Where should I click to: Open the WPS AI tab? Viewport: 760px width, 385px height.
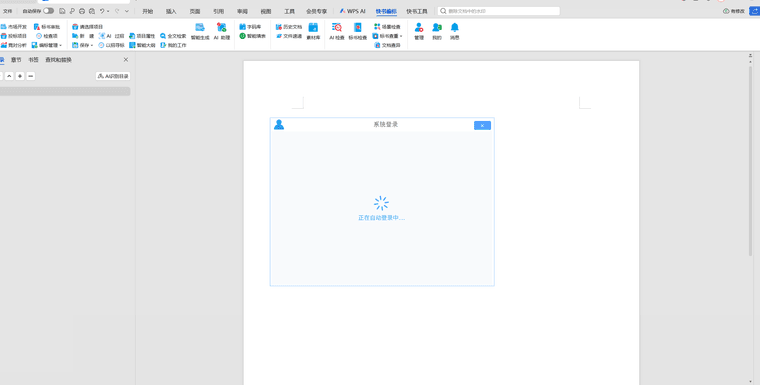[x=352, y=11]
